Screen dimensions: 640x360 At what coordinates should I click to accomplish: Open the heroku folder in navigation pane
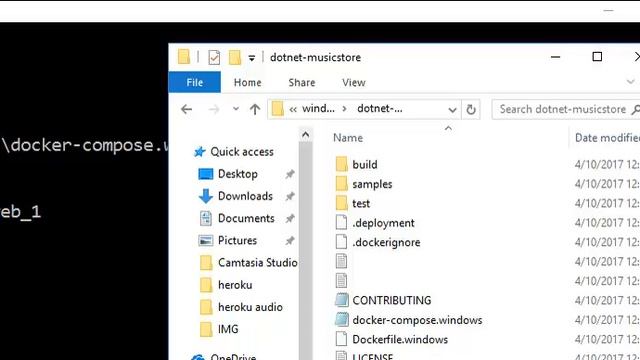pos(235,285)
